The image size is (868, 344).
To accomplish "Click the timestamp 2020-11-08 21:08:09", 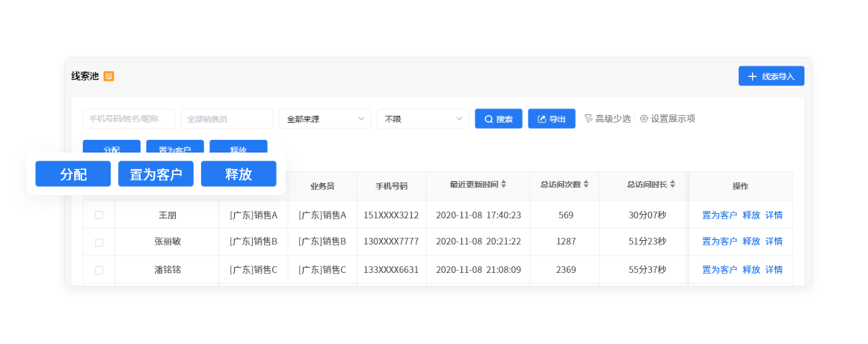I will (478, 270).
